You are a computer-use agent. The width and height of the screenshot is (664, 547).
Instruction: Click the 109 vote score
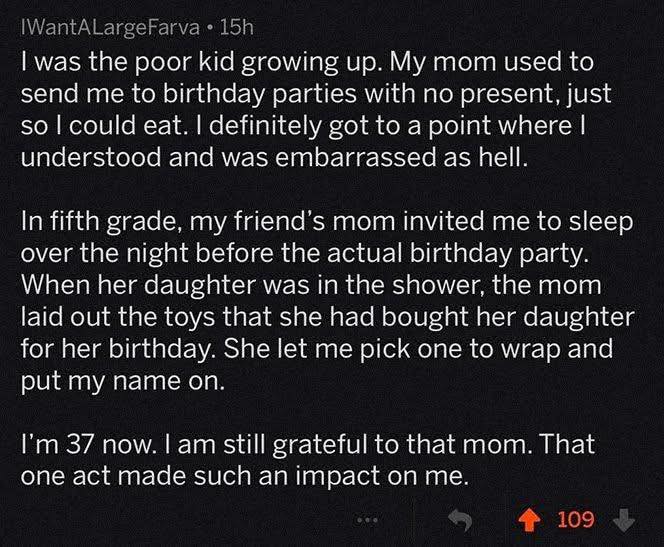tap(575, 519)
